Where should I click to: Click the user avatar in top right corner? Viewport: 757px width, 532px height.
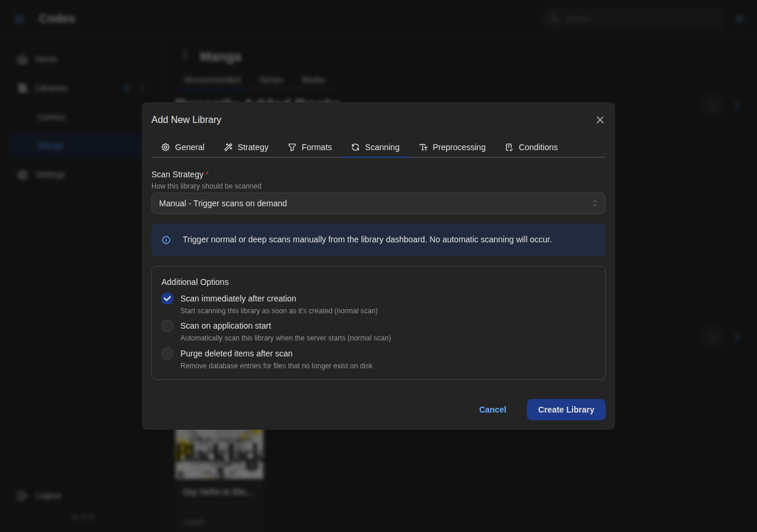click(738, 18)
